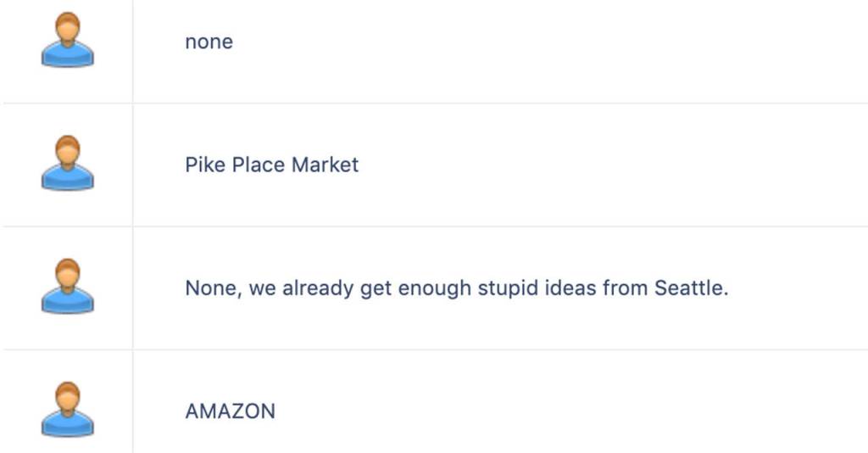Screen dimensions: 868x453
Task: Select the user icon next to Pike Place Market
Action: click(x=67, y=164)
